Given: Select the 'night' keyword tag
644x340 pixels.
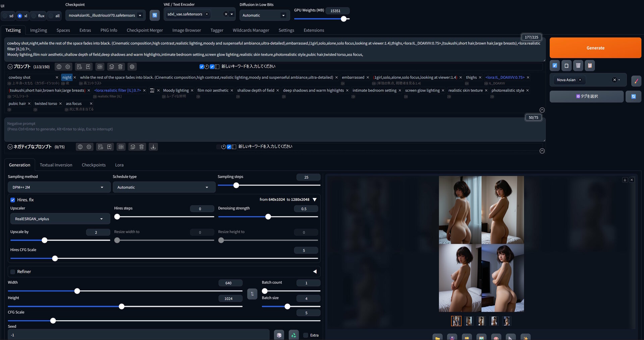Looking at the screenshot, I should (x=67, y=77).
